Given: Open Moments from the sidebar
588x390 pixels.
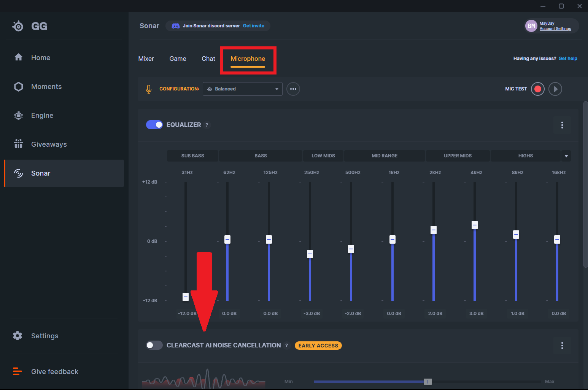Looking at the screenshot, I should pyautogui.click(x=64, y=86).
